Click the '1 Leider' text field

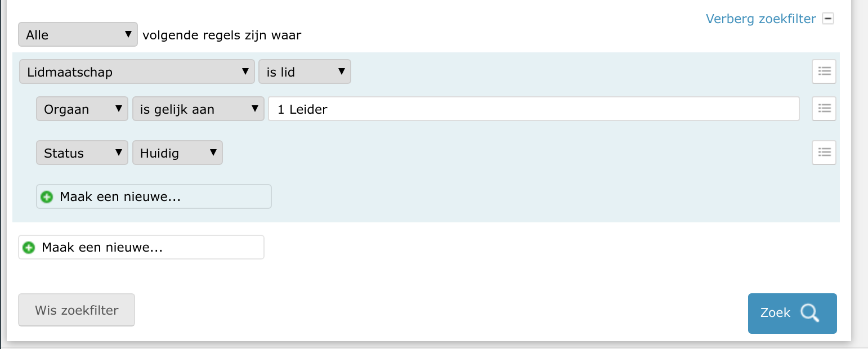pyautogui.click(x=533, y=109)
